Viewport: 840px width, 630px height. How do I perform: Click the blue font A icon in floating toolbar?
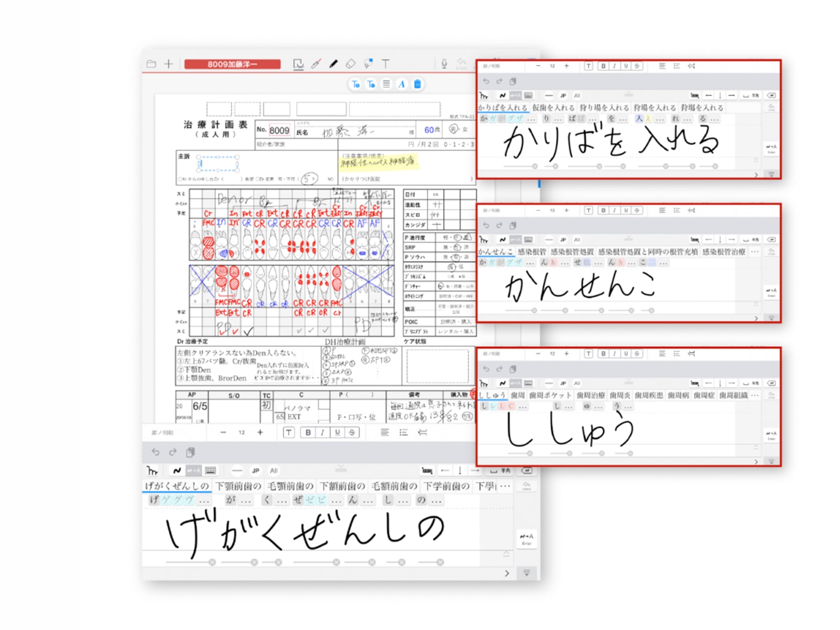(402, 84)
